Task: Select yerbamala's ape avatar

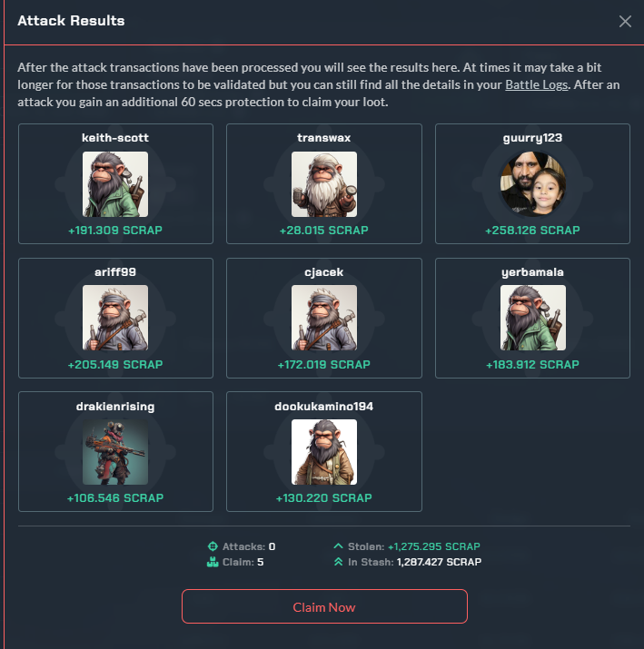Action: [532, 318]
